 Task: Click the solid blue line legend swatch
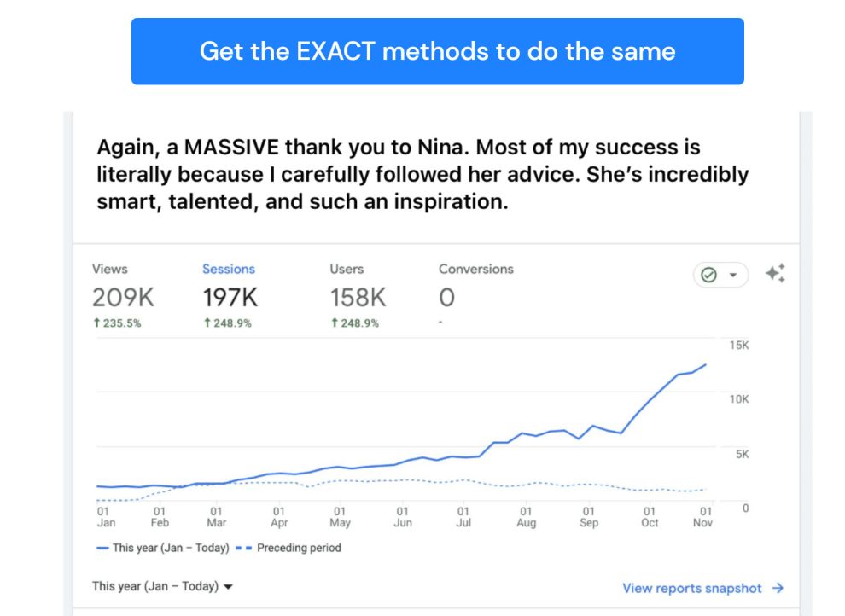coord(102,548)
